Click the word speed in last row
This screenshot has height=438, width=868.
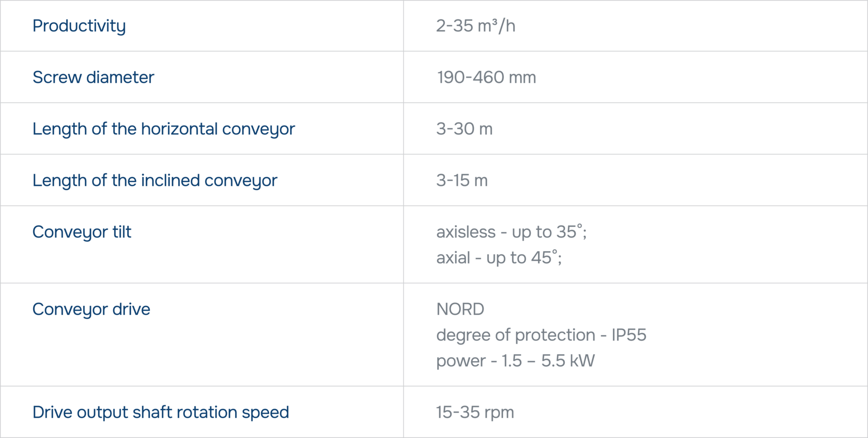(x=265, y=413)
